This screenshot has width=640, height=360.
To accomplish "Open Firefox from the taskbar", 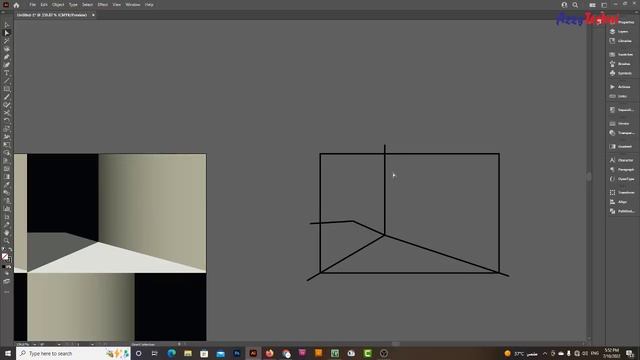I will (x=269, y=353).
